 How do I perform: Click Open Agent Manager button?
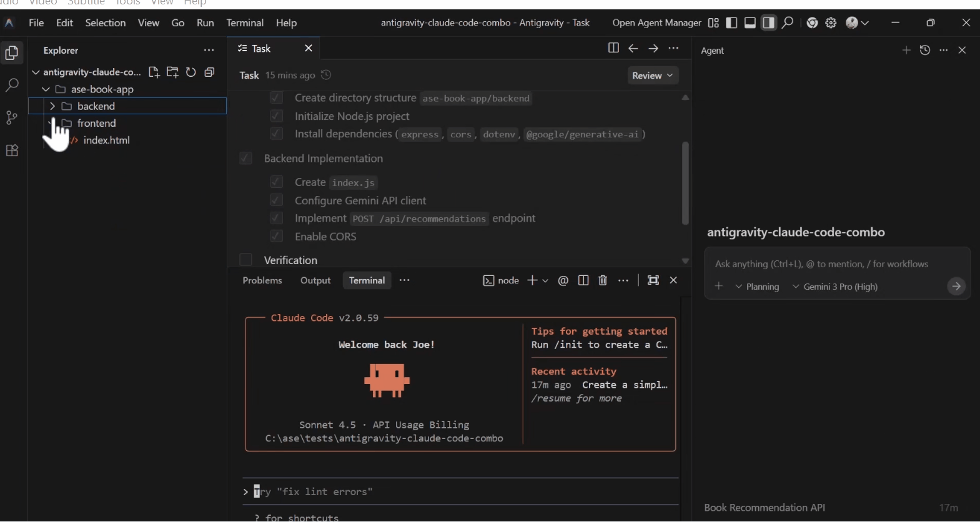pos(656,23)
